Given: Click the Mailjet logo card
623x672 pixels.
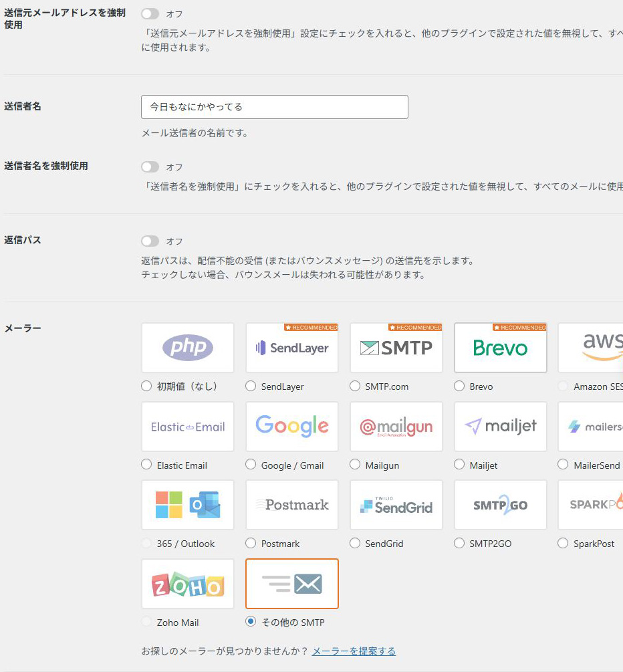Looking at the screenshot, I should pos(501,427).
